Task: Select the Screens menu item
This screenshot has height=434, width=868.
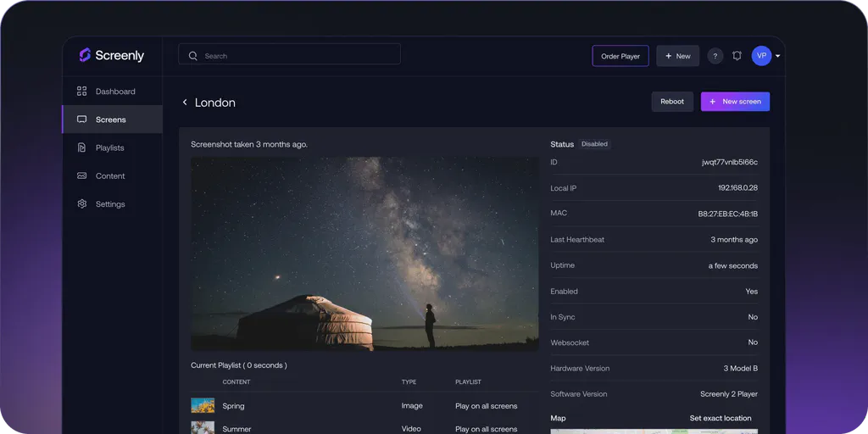Action: click(111, 120)
